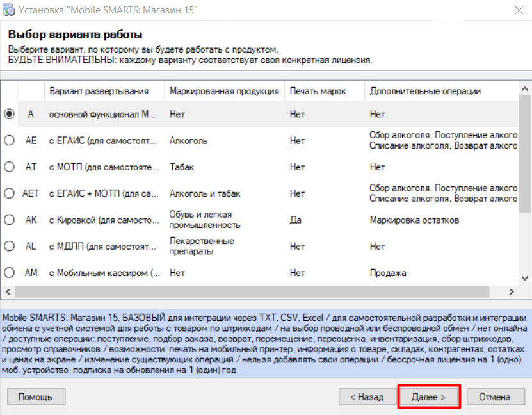Click the "Дополнительные операции" column header
Viewport: 532px width, 415px height.
[441, 91]
